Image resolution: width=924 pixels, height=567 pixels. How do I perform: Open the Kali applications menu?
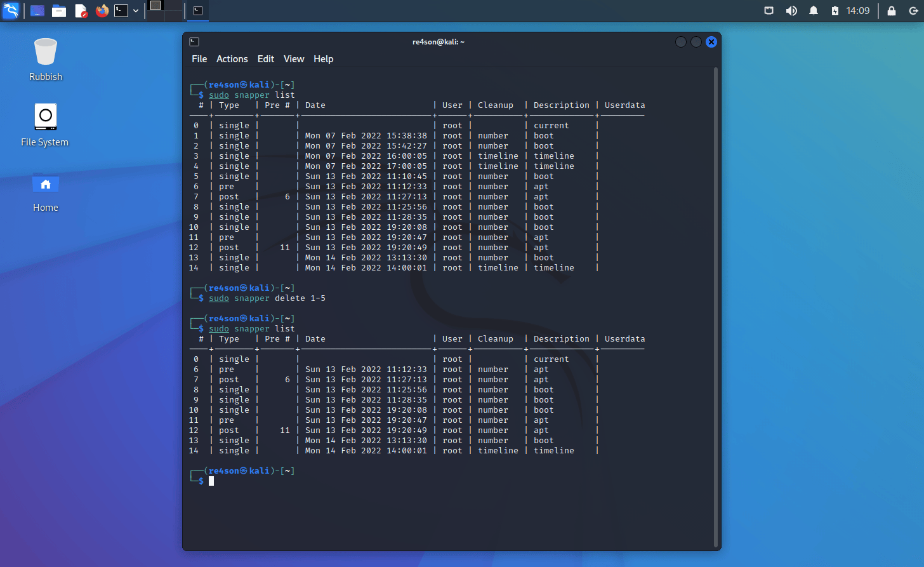(x=11, y=11)
